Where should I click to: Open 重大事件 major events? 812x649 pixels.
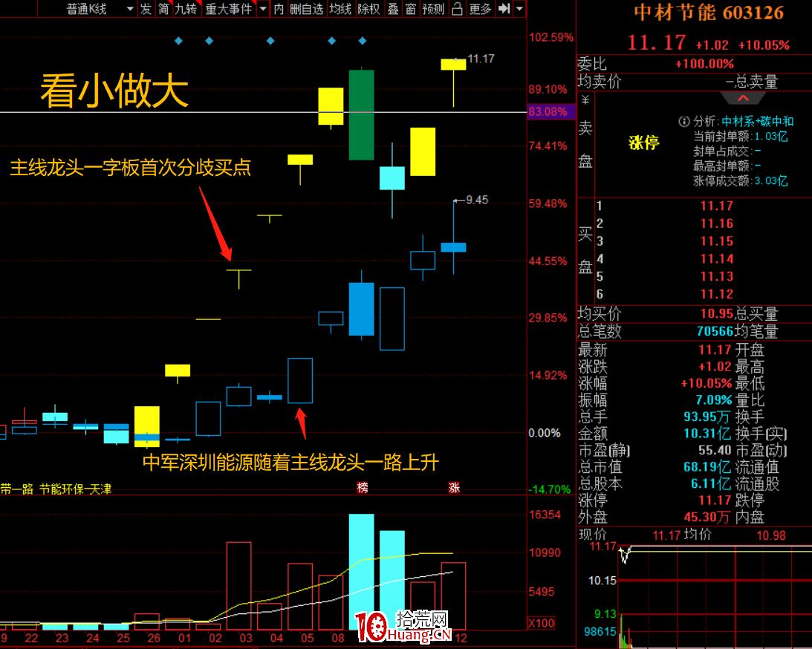click(228, 10)
